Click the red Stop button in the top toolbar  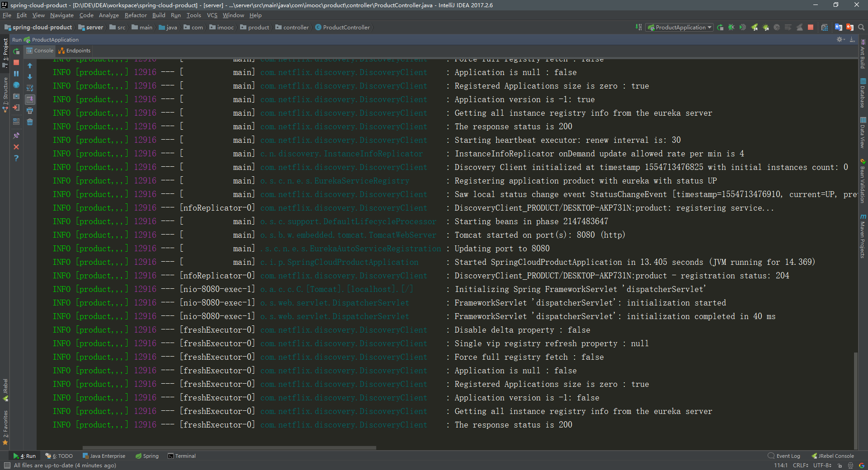pyautogui.click(x=811, y=28)
